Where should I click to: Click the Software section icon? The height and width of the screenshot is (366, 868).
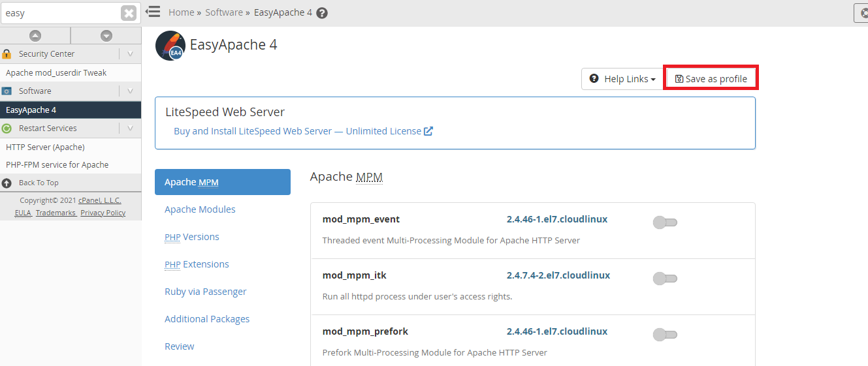click(7, 91)
